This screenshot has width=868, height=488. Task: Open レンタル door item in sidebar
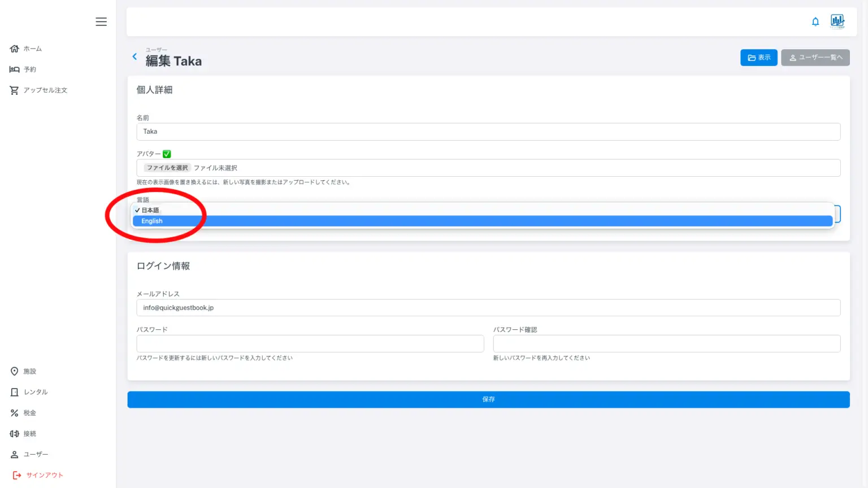coord(29,392)
